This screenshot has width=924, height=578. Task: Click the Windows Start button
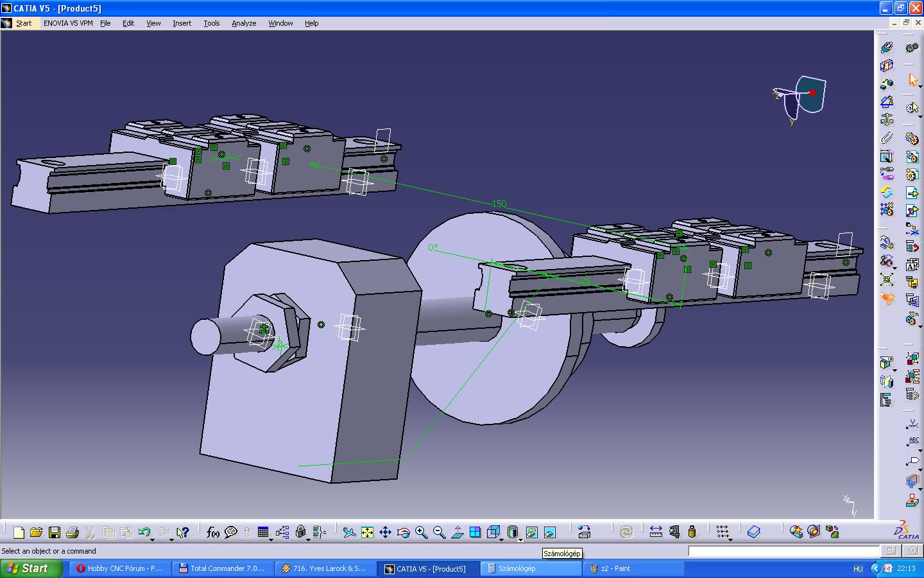[x=32, y=568]
